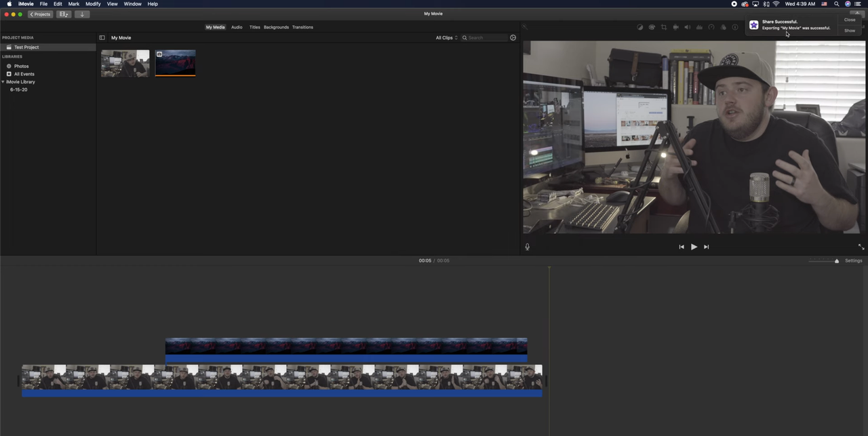The image size is (868, 436).
Task: Switch to the Transitions tab
Action: tap(302, 27)
